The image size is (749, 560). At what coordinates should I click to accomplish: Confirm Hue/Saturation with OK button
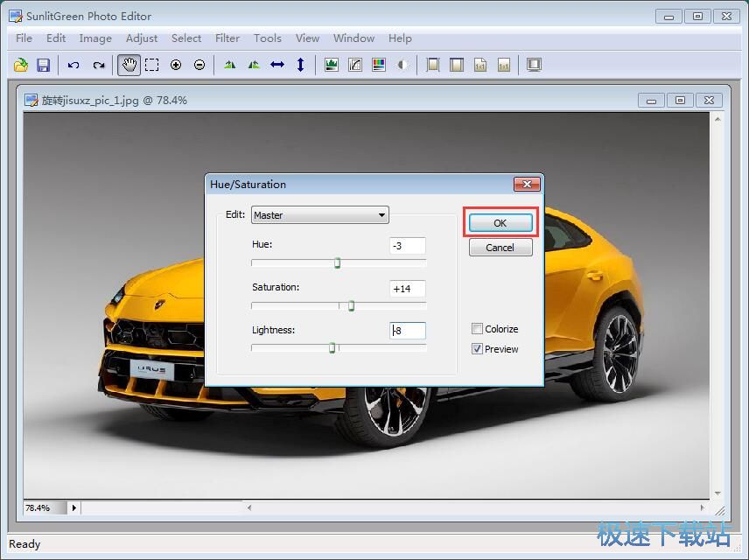click(x=500, y=222)
